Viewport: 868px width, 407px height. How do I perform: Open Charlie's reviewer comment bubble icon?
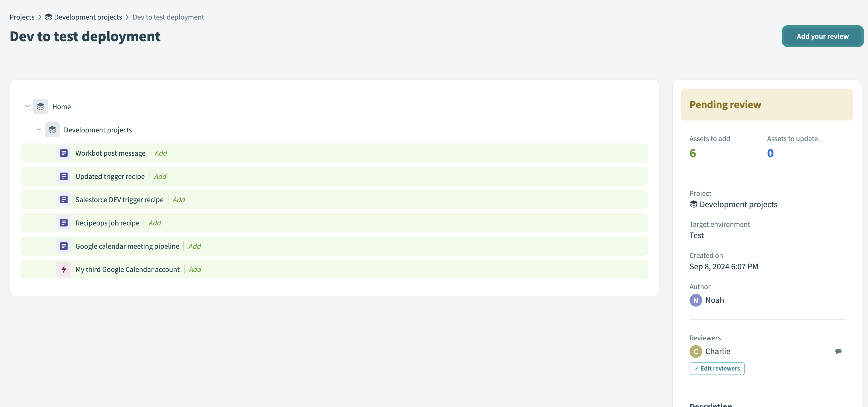(838, 351)
